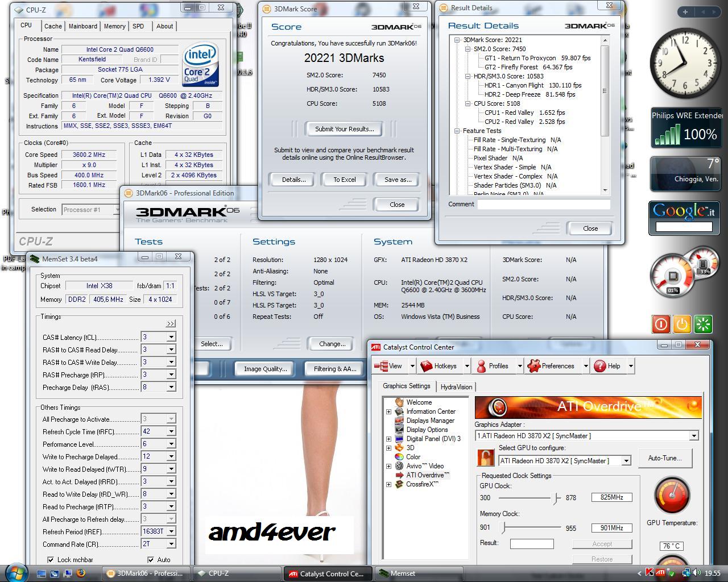This screenshot has width=728, height=582.
Task: Switch to Memory tab in CPU-Z
Action: tap(114, 26)
